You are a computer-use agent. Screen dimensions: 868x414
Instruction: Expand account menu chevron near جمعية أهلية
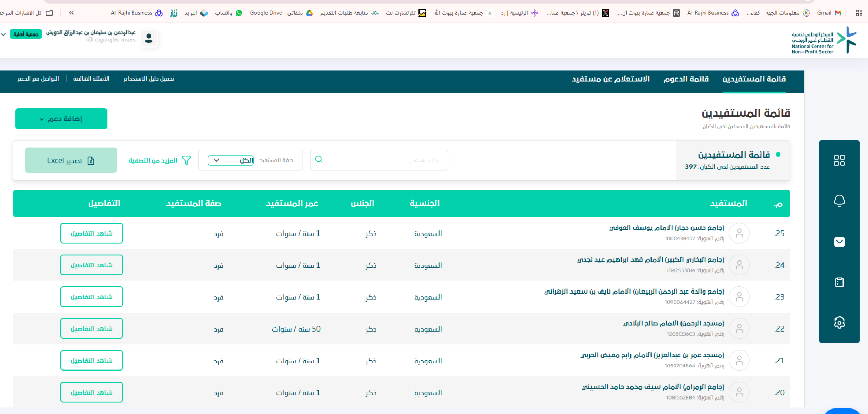(3, 34)
